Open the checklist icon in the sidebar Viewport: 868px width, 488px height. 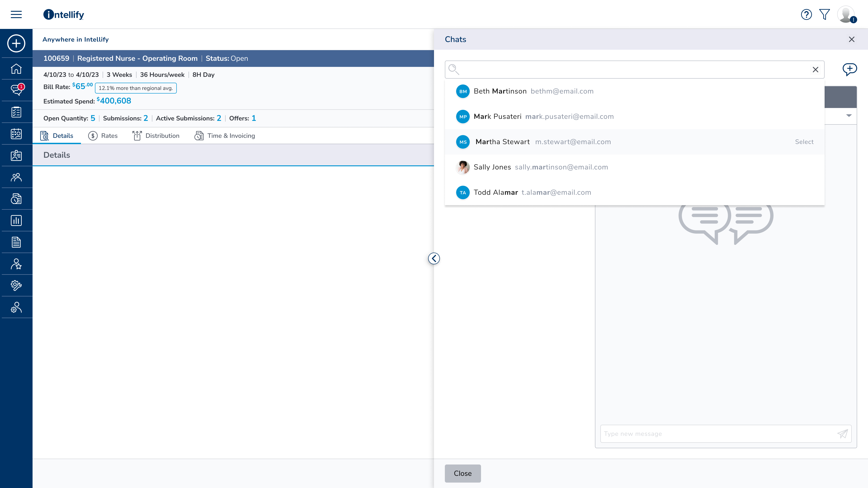pos(16,112)
